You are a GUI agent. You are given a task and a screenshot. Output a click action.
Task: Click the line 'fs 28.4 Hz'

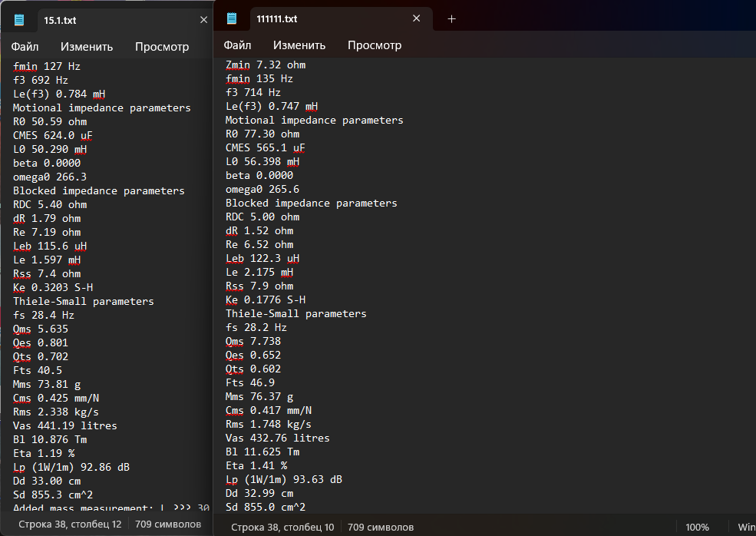pyautogui.click(x=44, y=315)
